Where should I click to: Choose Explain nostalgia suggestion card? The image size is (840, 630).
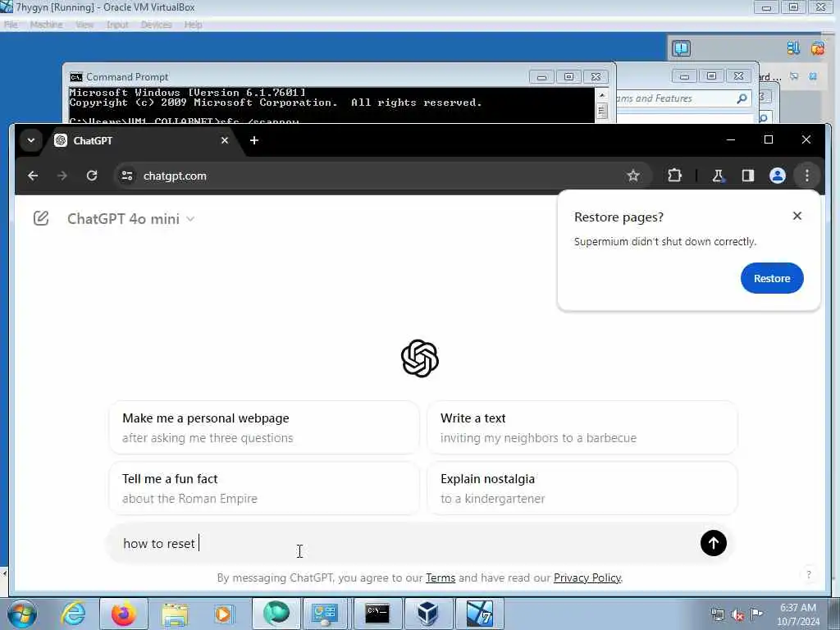coord(582,488)
